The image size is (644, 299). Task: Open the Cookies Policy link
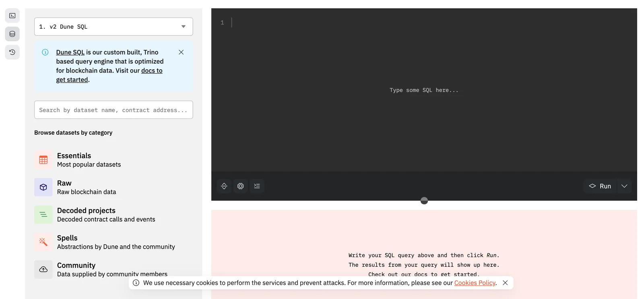click(475, 283)
